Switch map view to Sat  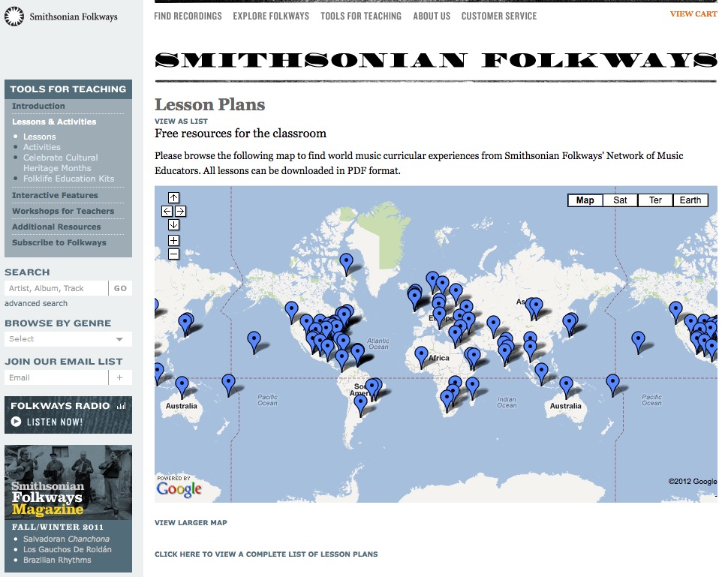(x=620, y=200)
